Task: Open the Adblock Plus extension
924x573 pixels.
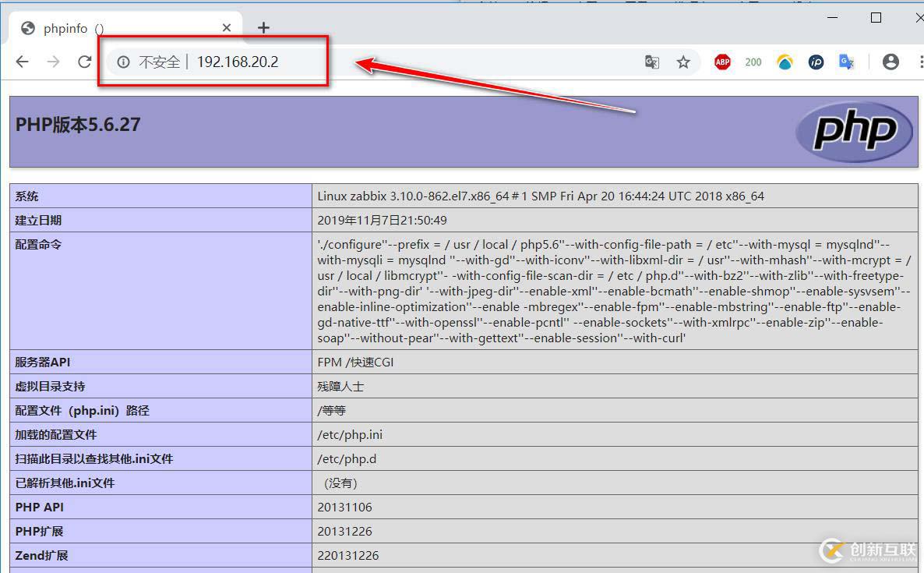Action: click(722, 62)
